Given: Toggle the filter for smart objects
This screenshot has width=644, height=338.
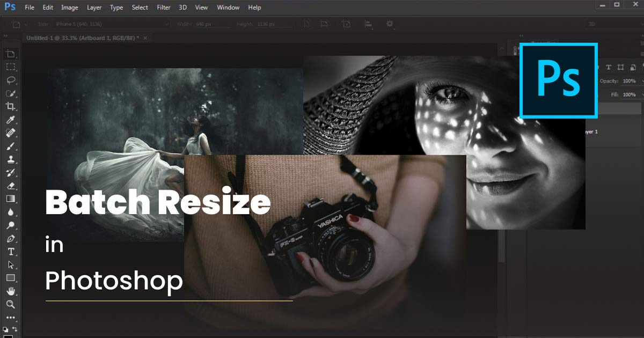Looking at the screenshot, I should point(633,67).
